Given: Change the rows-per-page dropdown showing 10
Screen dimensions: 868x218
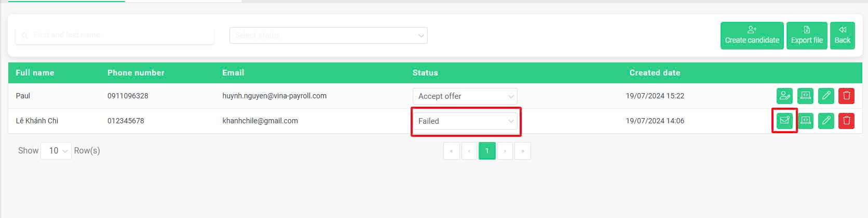Looking at the screenshot, I should coord(56,151).
